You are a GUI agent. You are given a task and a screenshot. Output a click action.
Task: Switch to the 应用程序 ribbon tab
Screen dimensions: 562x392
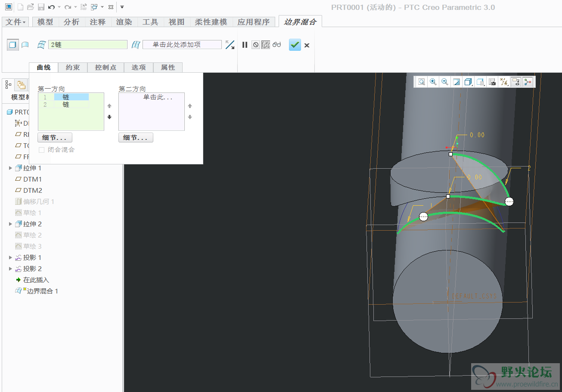tap(254, 22)
